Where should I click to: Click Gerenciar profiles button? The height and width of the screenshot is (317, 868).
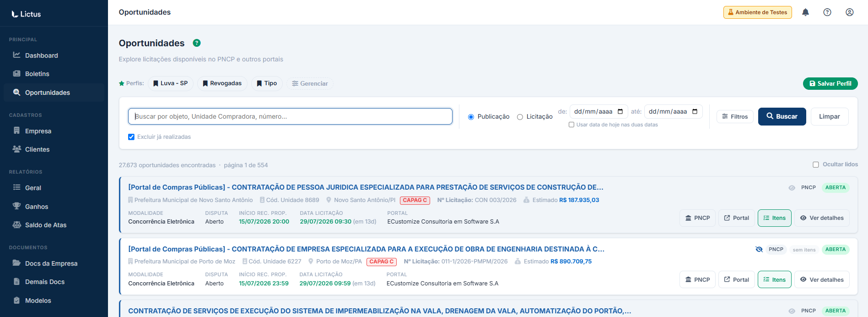tap(310, 83)
